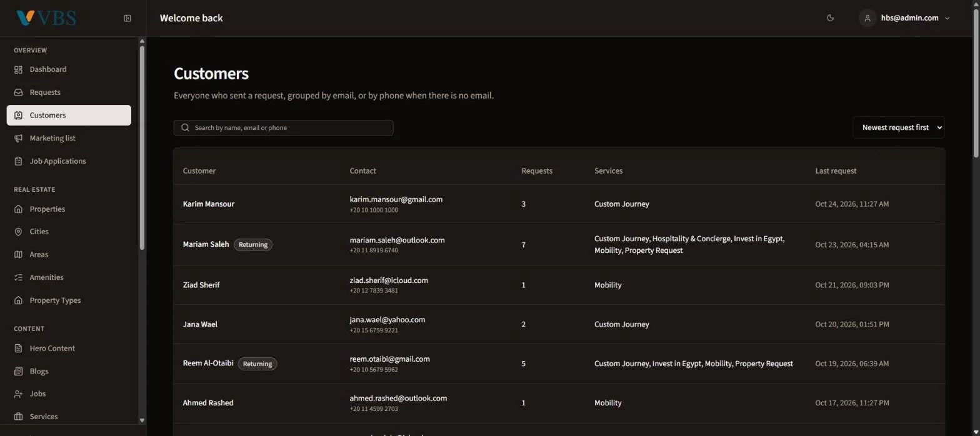Click the search magnifier icon
This screenshot has height=436, width=980.
click(185, 127)
